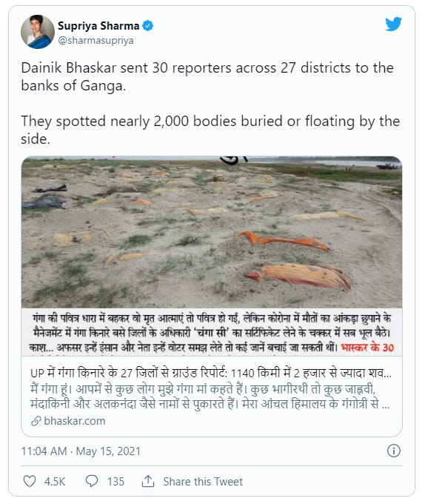
Task: Open replies via speech bubble icon
Action: pyautogui.click(x=92, y=481)
